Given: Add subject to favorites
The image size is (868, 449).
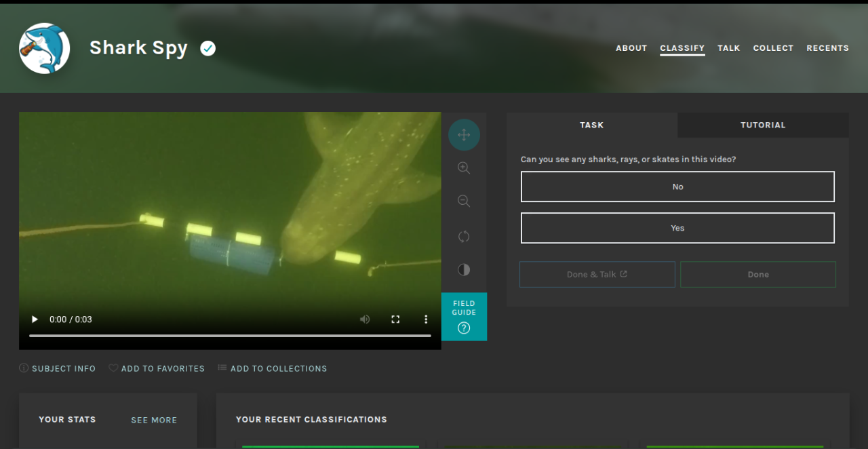Looking at the screenshot, I should (157, 368).
